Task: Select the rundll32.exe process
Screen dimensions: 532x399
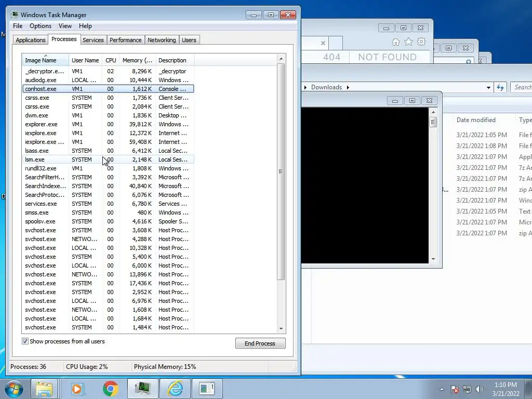Action: (x=108, y=168)
